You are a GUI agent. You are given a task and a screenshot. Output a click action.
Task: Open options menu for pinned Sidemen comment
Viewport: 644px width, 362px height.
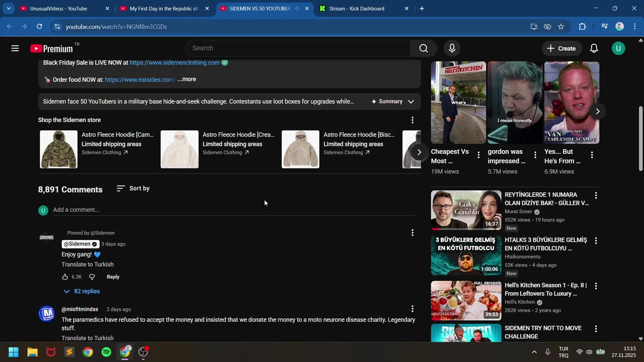[413, 233]
